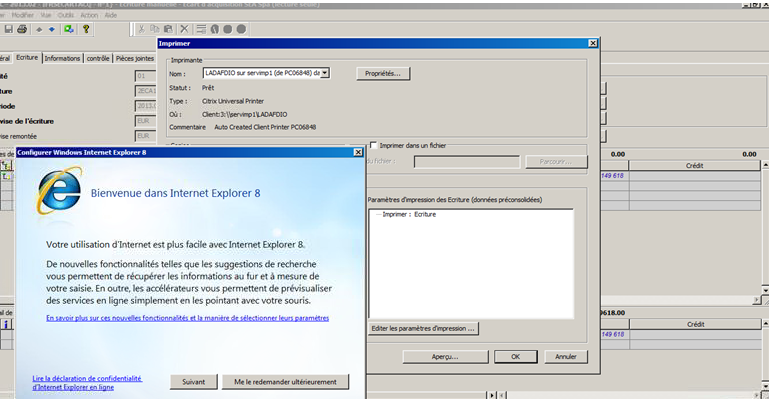This screenshot has width=773, height=400.
Task: Click the last gray round toolbar icon
Action: pyautogui.click(x=241, y=29)
